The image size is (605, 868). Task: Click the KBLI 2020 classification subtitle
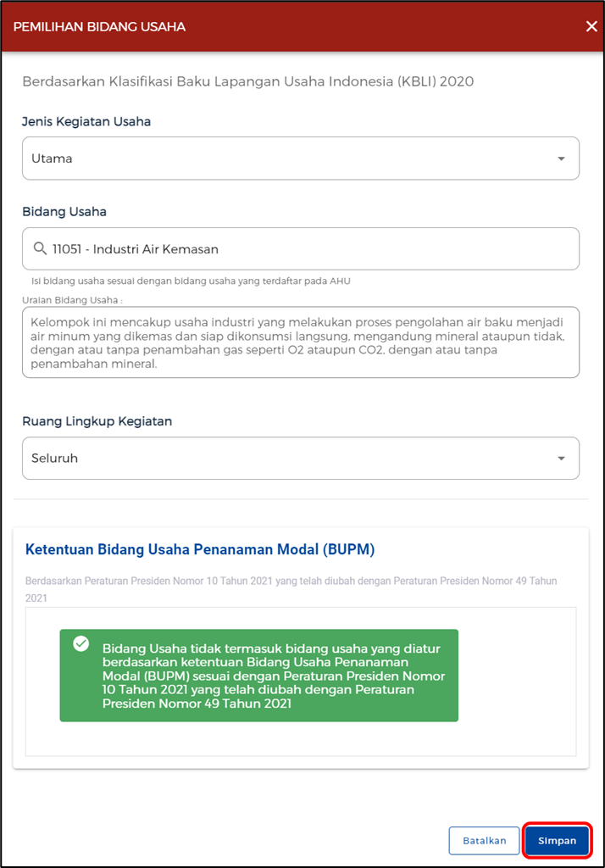[247, 81]
